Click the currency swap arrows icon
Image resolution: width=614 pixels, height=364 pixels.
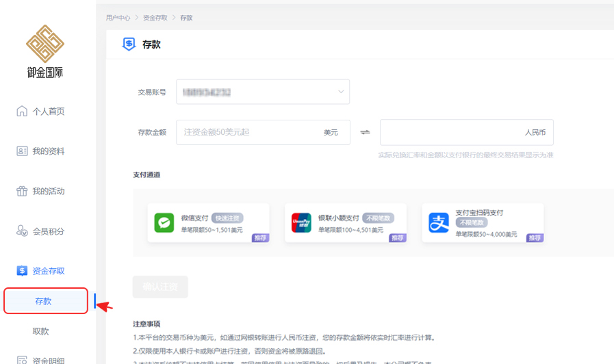pyautogui.click(x=365, y=133)
